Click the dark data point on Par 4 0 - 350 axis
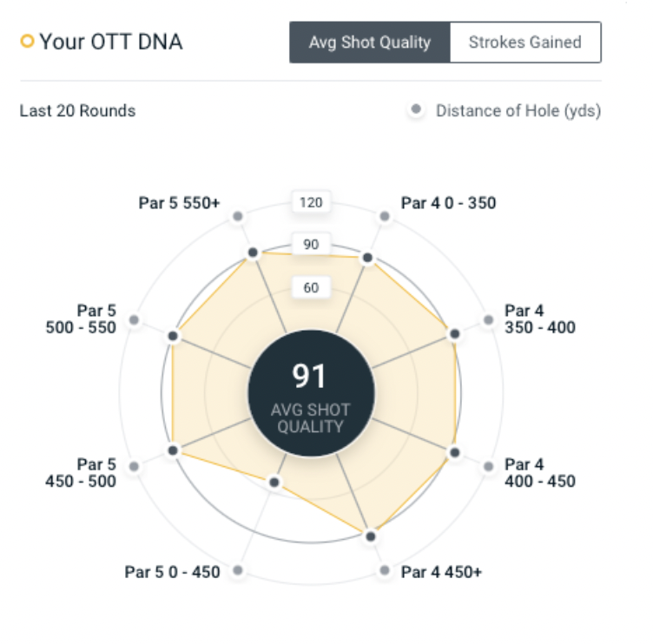This screenshot has height=644, width=653. pos(367,258)
